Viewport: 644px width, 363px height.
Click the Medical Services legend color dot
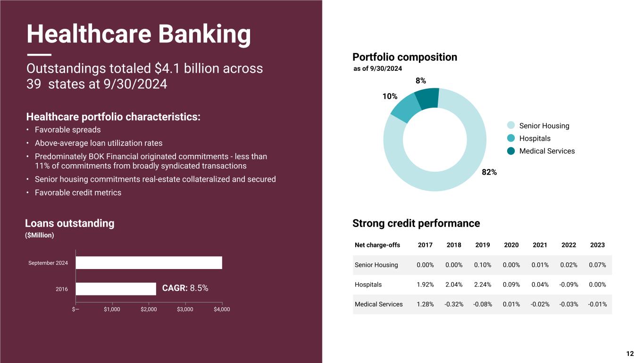511,151
